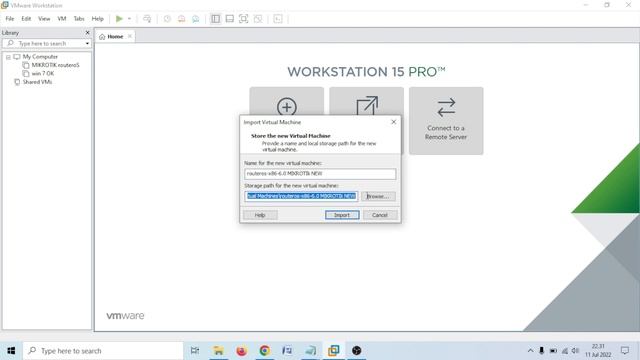
Task: Click the battery tray icon
Action: tap(553, 351)
